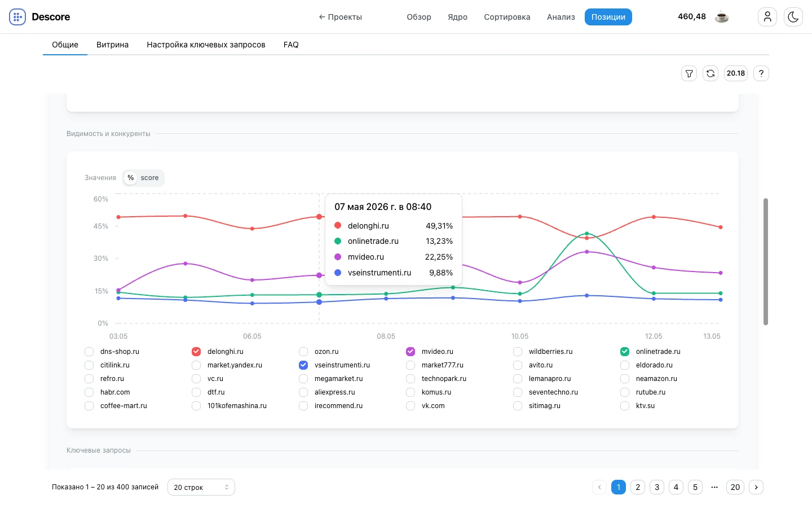Enable the sitimag.ru checkbox

[518, 406]
